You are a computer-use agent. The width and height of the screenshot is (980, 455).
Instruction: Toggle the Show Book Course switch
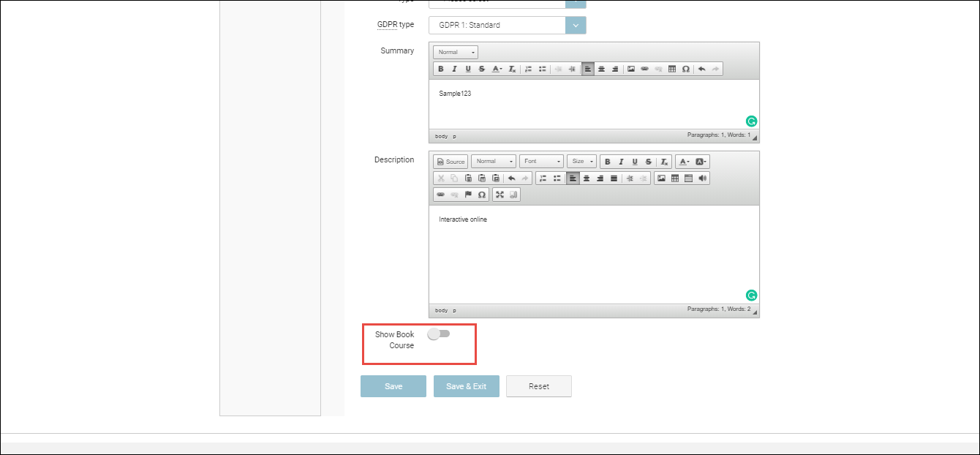439,334
